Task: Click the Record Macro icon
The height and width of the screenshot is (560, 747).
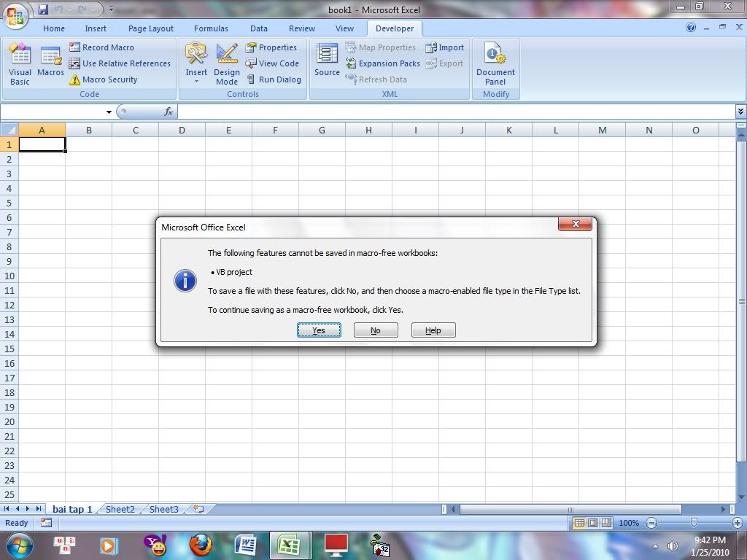Action: point(75,47)
